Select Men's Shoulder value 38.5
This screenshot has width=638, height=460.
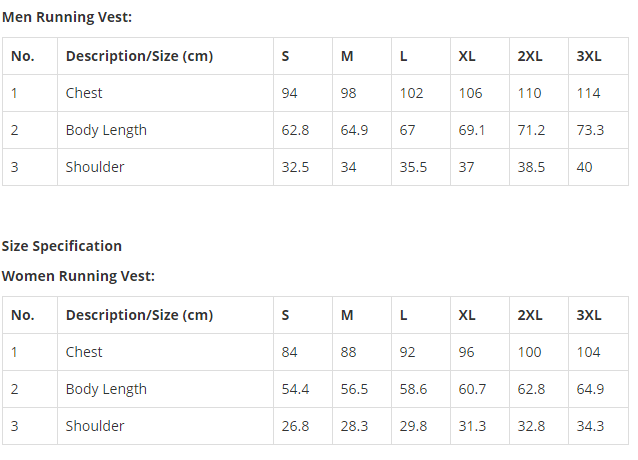coord(531,167)
